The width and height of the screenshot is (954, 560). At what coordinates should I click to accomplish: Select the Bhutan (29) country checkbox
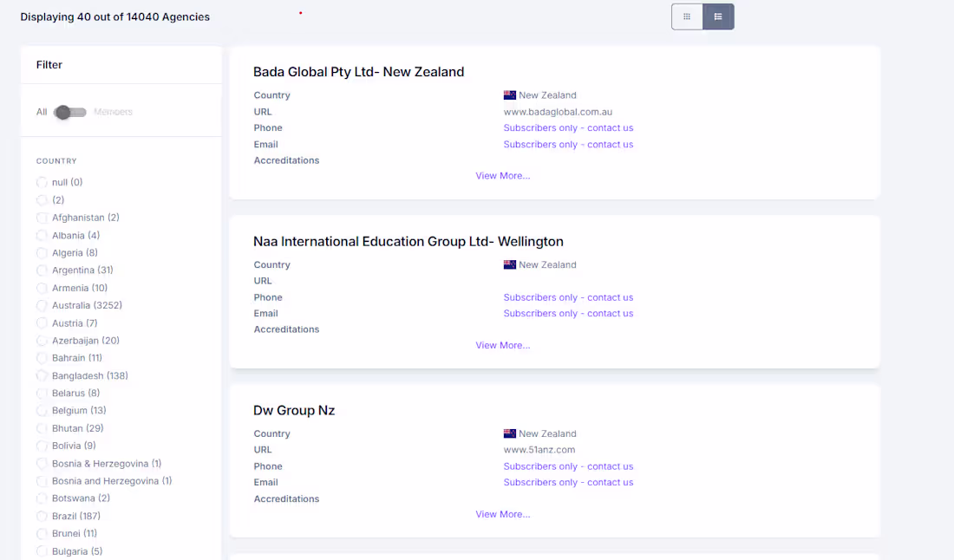(42, 428)
